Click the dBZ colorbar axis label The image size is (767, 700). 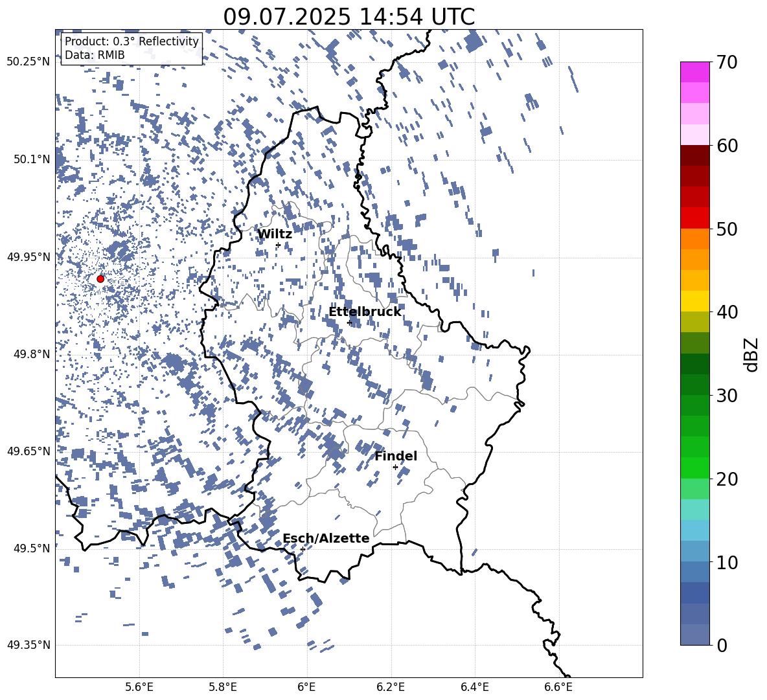751,354
